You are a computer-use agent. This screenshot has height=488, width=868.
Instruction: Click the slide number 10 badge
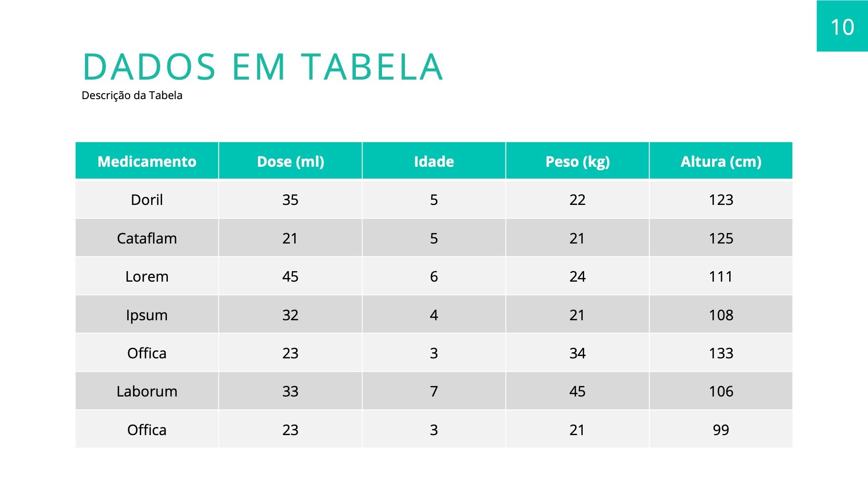point(842,27)
